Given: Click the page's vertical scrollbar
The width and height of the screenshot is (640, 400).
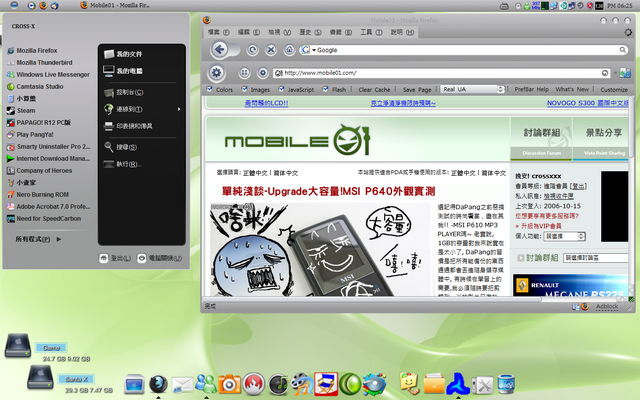Looking at the screenshot, I should pos(631,196).
